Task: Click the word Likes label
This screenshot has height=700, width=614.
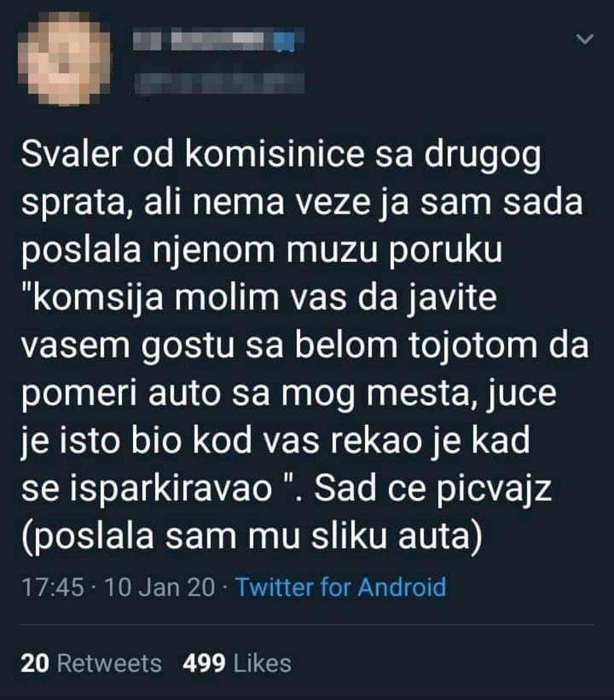Action: (x=263, y=663)
